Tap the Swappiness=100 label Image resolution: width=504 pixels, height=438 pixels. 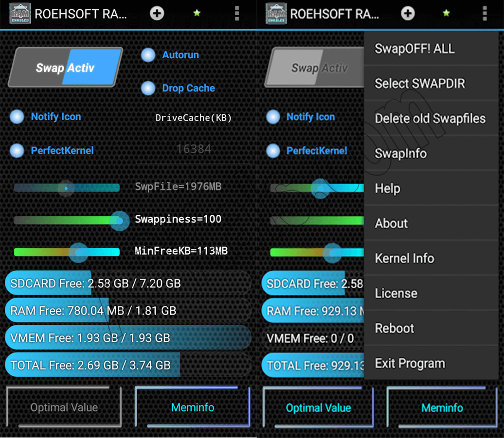point(178,219)
